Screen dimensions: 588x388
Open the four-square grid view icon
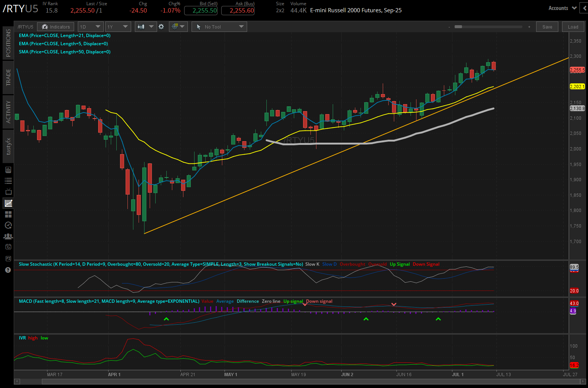(x=8, y=214)
